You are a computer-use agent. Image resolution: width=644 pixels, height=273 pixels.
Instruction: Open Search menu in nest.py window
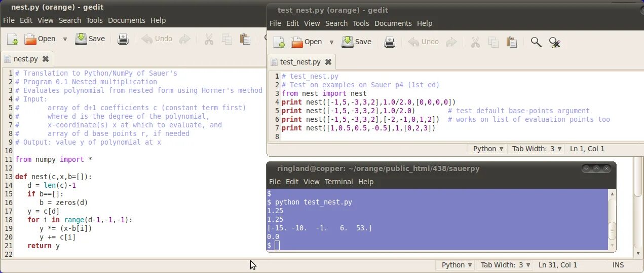[70, 20]
